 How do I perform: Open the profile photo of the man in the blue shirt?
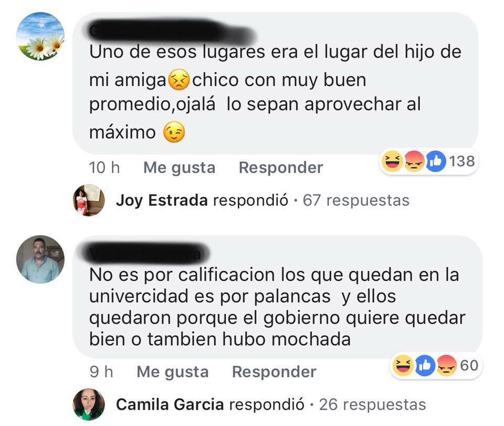(x=40, y=259)
